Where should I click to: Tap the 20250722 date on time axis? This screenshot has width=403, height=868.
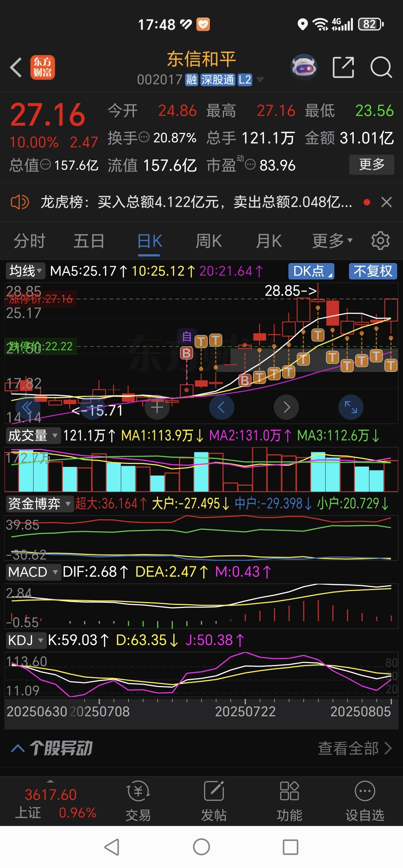[x=245, y=711]
